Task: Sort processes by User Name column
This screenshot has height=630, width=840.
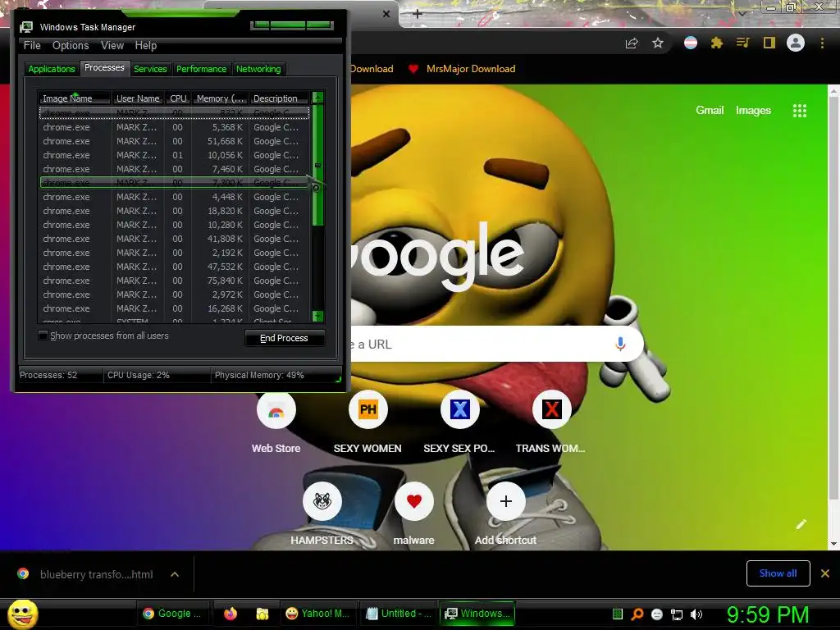Action: click(138, 98)
